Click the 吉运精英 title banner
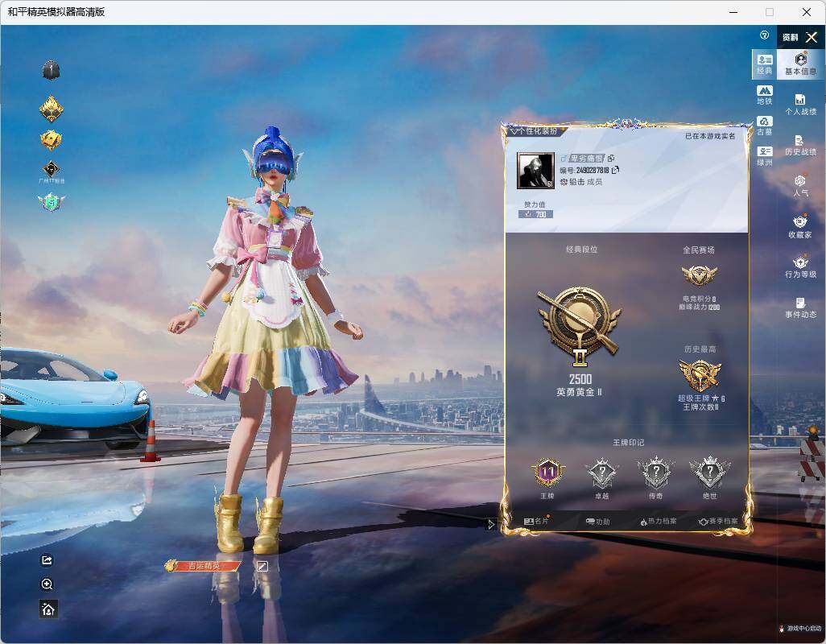 (x=204, y=566)
